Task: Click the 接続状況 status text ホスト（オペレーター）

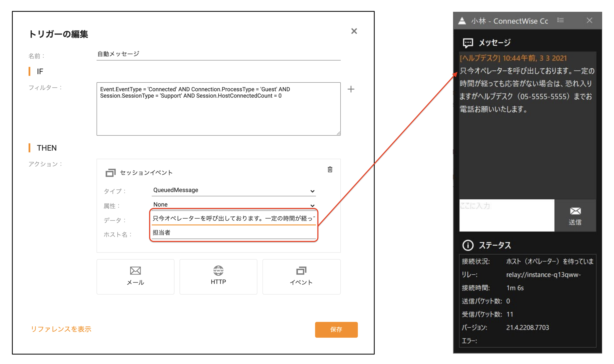Action: pos(550,261)
